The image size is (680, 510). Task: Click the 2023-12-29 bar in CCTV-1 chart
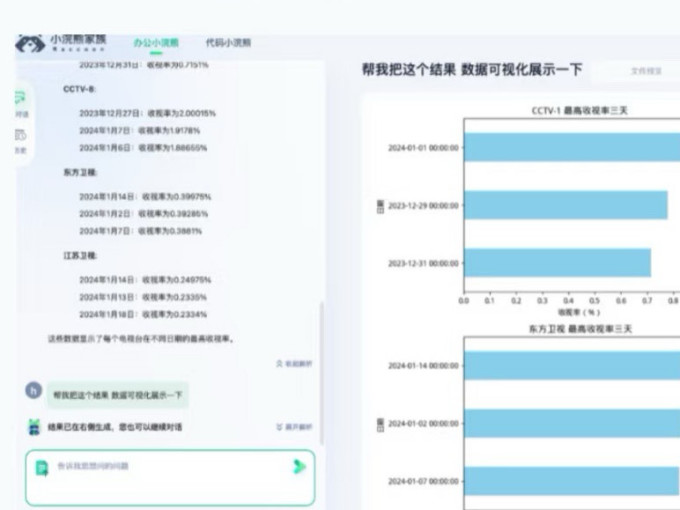[x=566, y=205]
